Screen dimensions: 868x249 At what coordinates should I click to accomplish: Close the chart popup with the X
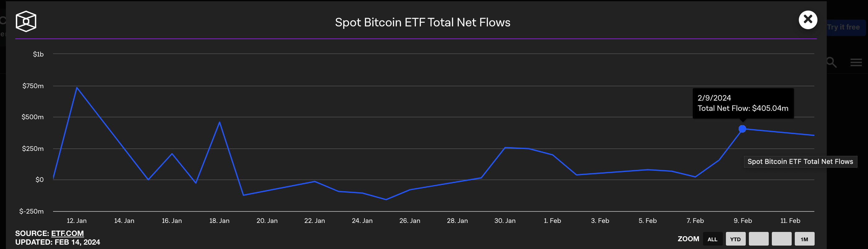(808, 20)
